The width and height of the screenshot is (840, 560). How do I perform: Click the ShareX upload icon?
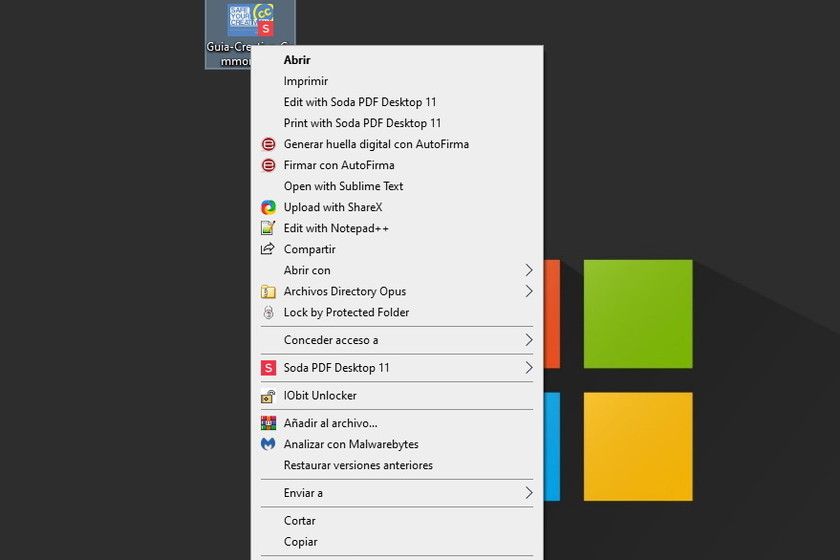pos(268,207)
